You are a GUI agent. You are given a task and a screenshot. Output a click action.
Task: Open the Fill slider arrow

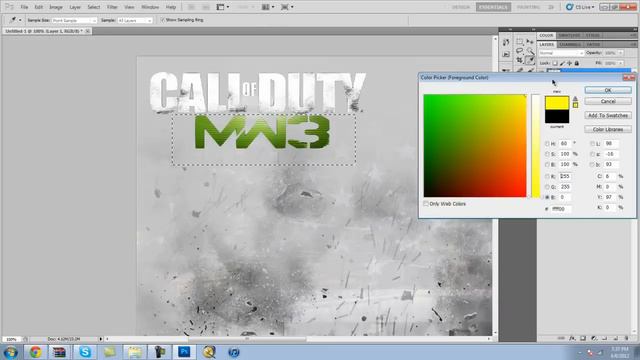620,63
